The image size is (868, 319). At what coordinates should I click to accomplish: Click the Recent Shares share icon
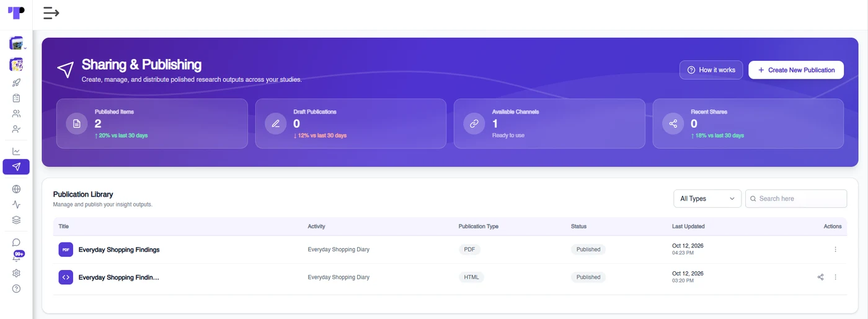pos(673,124)
